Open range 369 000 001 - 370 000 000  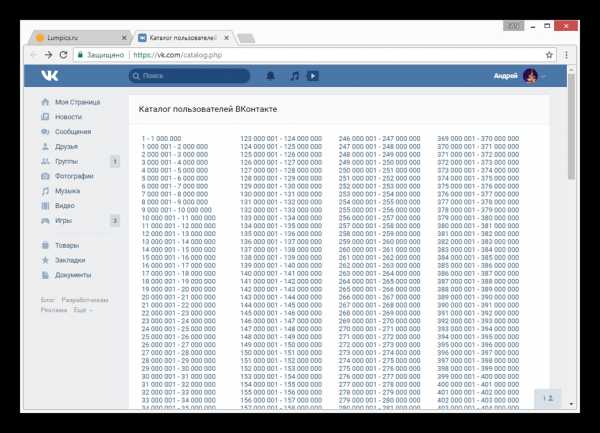478,138
